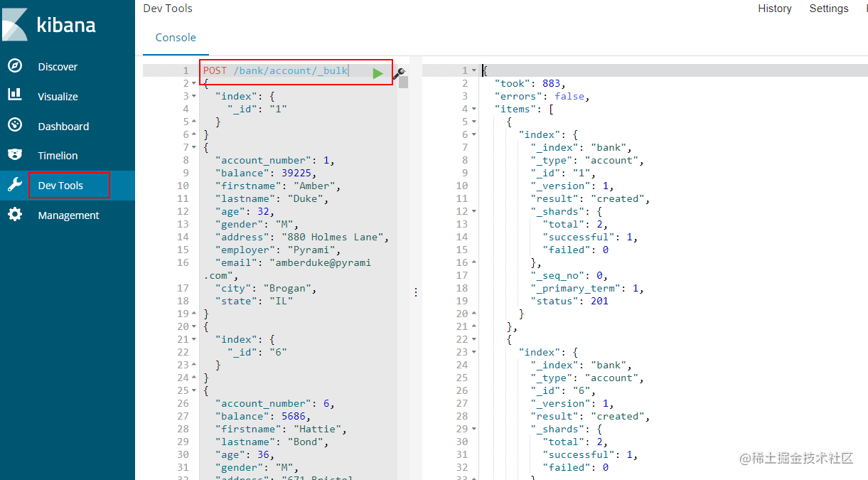Switch to the Console tab
This screenshot has width=868, height=480.
pos(176,38)
